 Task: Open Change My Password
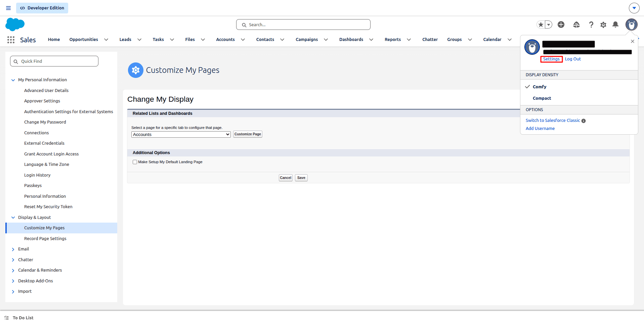pyautogui.click(x=45, y=122)
